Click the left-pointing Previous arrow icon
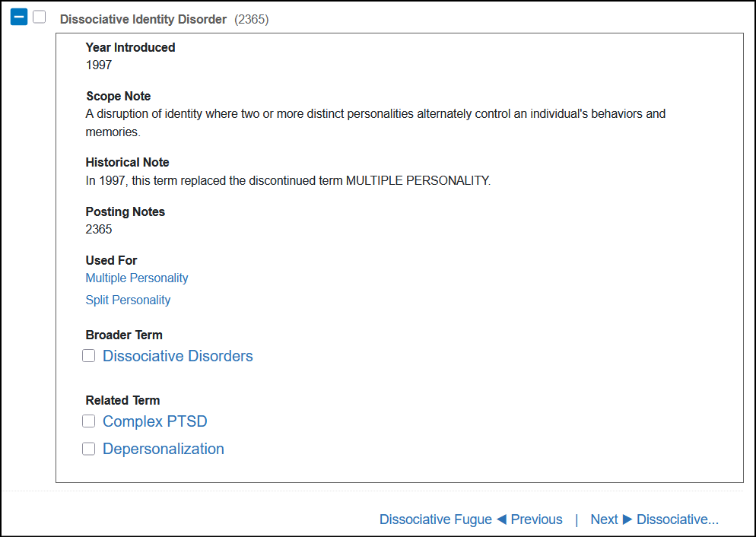The width and height of the screenshot is (756, 537). click(501, 520)
